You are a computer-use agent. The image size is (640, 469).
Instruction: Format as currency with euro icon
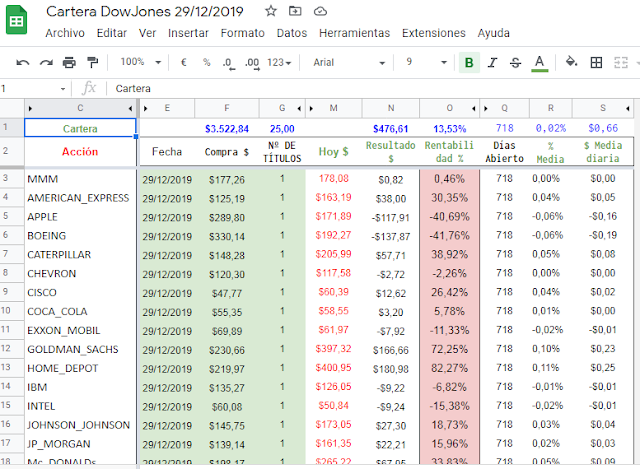pyautogui.click(x=184, y=62)
